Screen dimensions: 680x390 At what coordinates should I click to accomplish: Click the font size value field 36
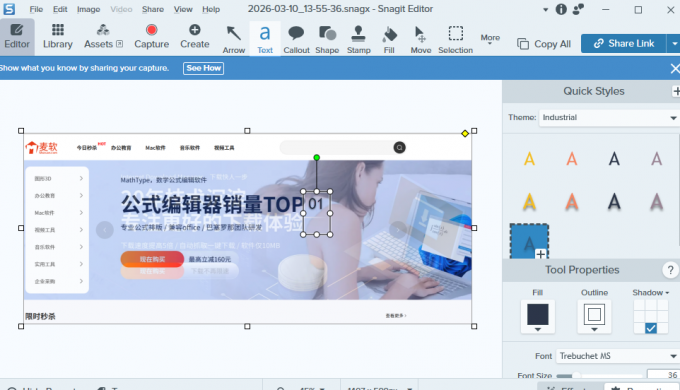click(664, 375)
